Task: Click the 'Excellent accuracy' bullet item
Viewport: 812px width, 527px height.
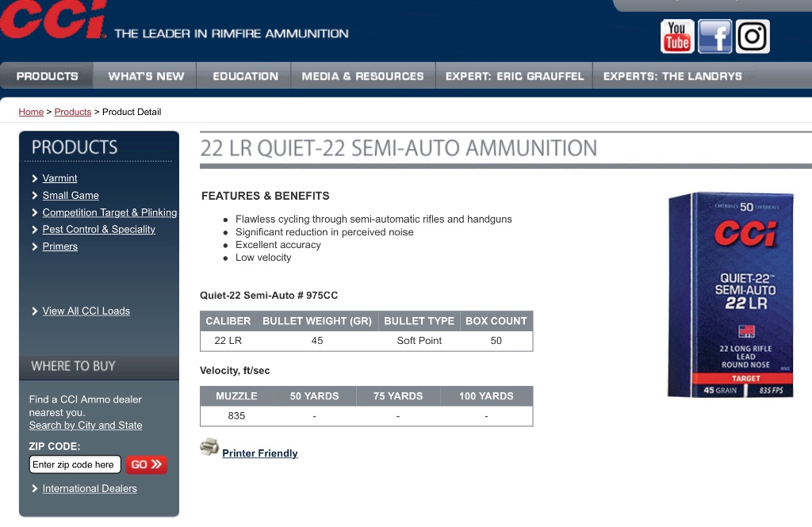Action: click(278, 245)
